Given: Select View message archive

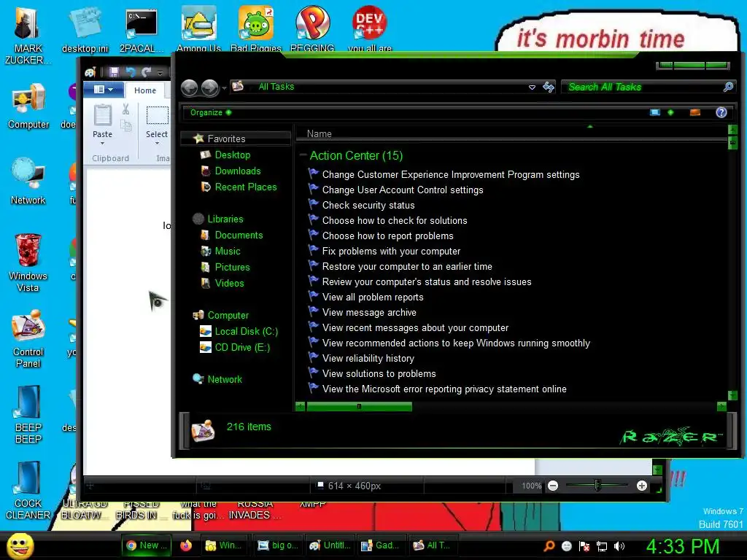Looking at the screenshot, I should 369,312.
